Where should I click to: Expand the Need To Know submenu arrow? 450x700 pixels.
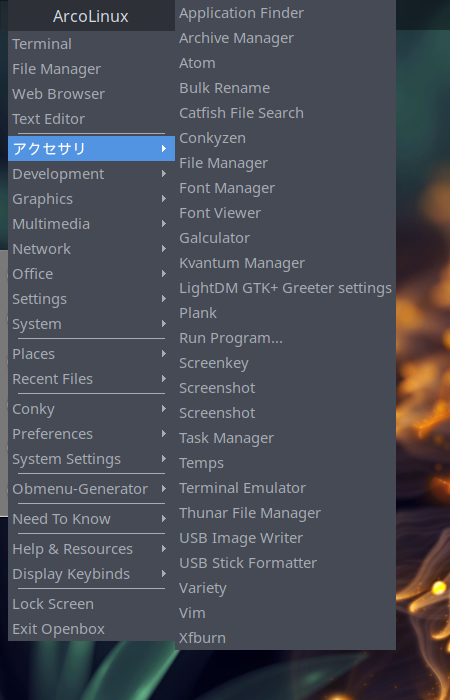pyautogui.click(x=164, y=518)
